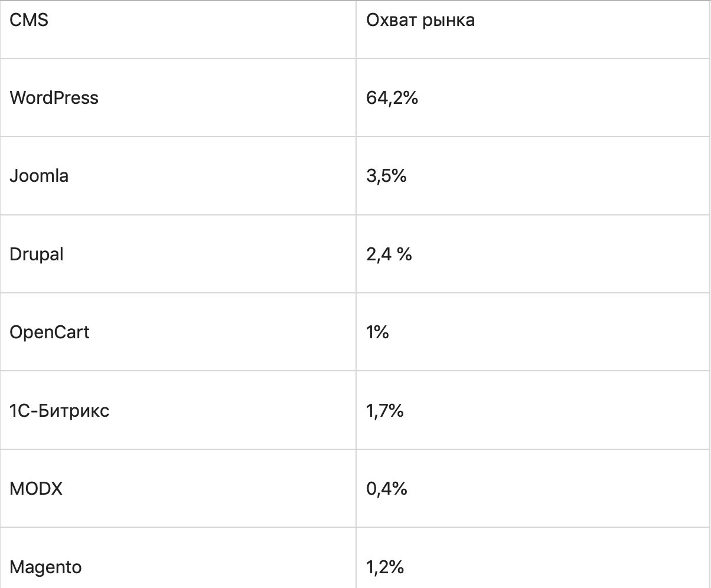711x588 pixels.
Task: Click the 1% value for OpenCart
Action: [377, 332]
